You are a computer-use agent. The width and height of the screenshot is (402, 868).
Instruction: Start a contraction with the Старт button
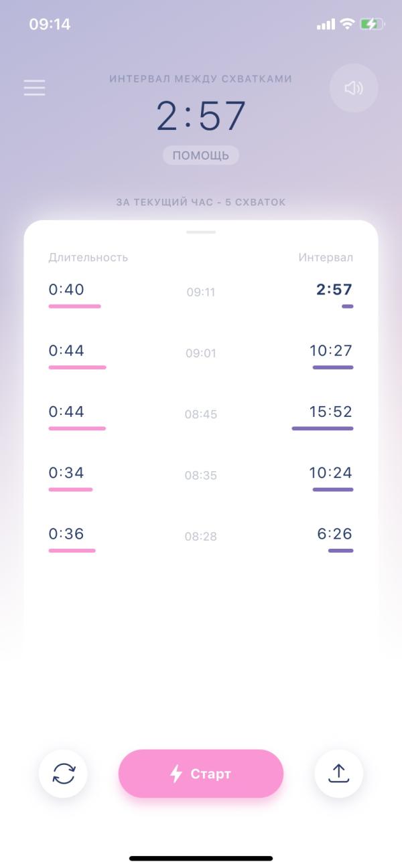pyautogui.click(x=201, y=774)
